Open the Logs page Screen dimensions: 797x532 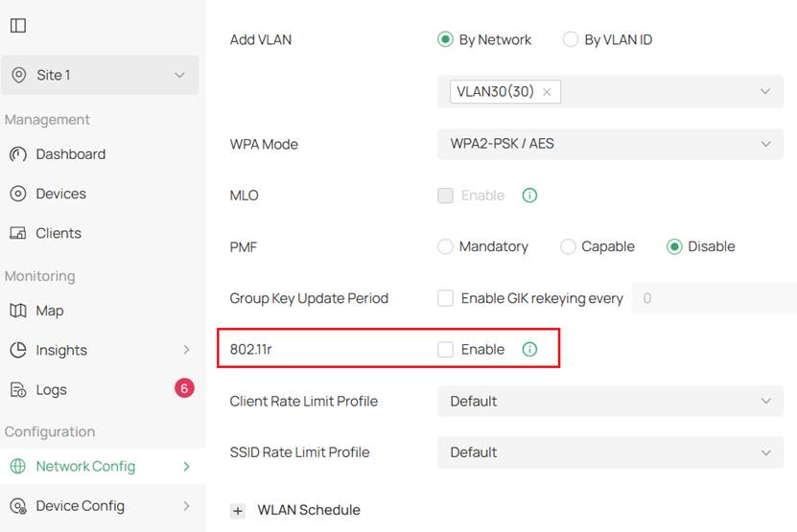click(x=52, y=390)
